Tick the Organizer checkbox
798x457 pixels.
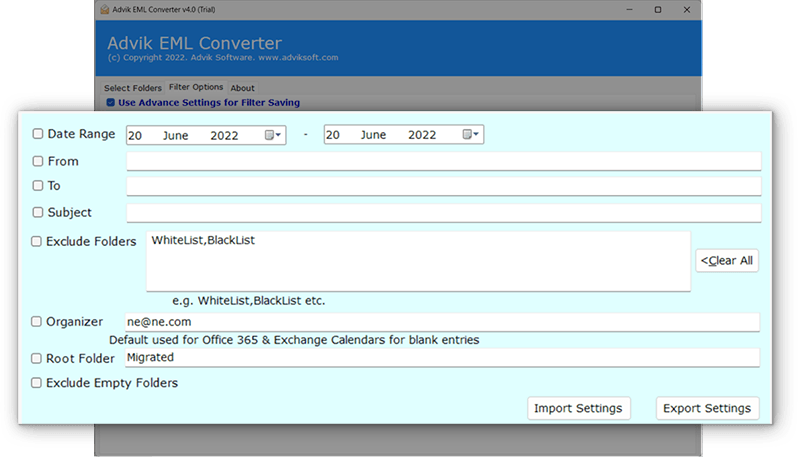pyautogui.click(x=36, y=321)
